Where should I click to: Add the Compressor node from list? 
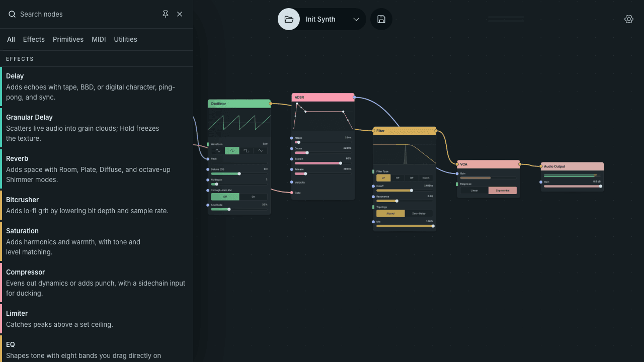pos(97,283)
